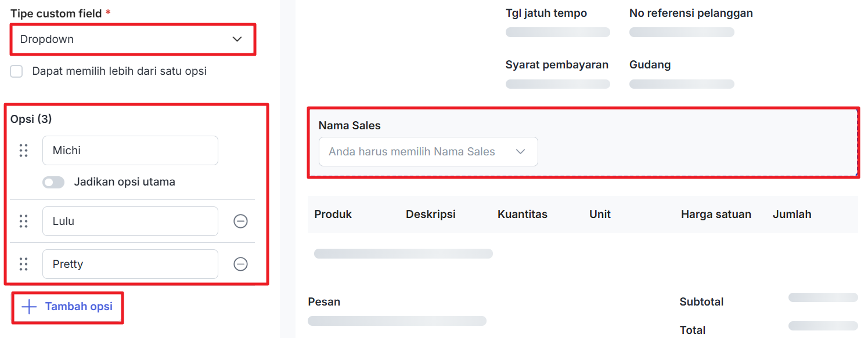
Task: Click the drag handle beside Michi option
Action: tap(24, 151)
